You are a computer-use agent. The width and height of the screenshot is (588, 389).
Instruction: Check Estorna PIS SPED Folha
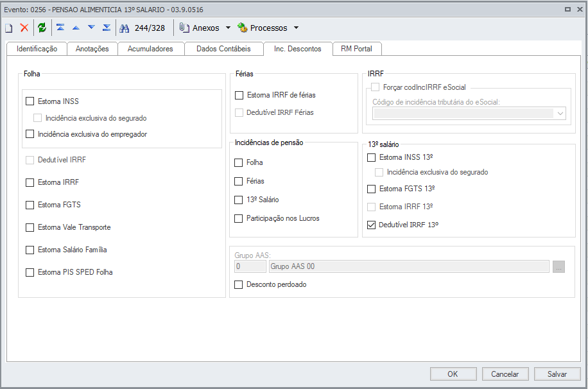click(30, 272)
